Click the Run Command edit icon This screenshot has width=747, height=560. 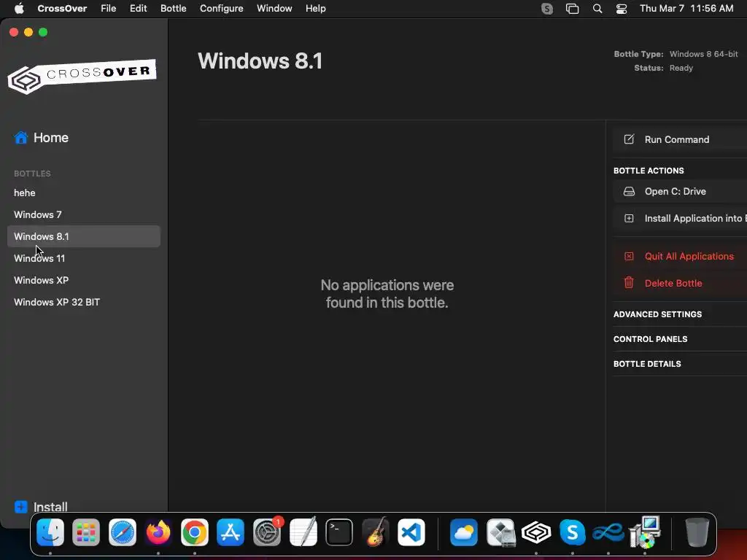(629, 139)
